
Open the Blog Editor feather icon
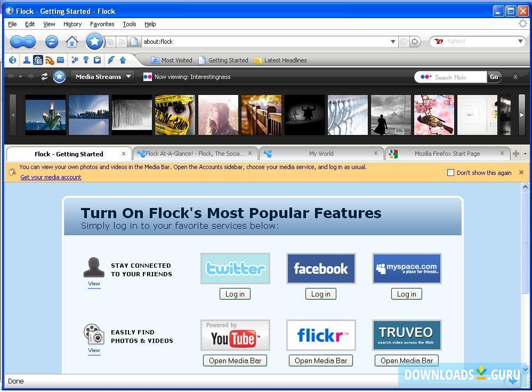tap(111, 60)
